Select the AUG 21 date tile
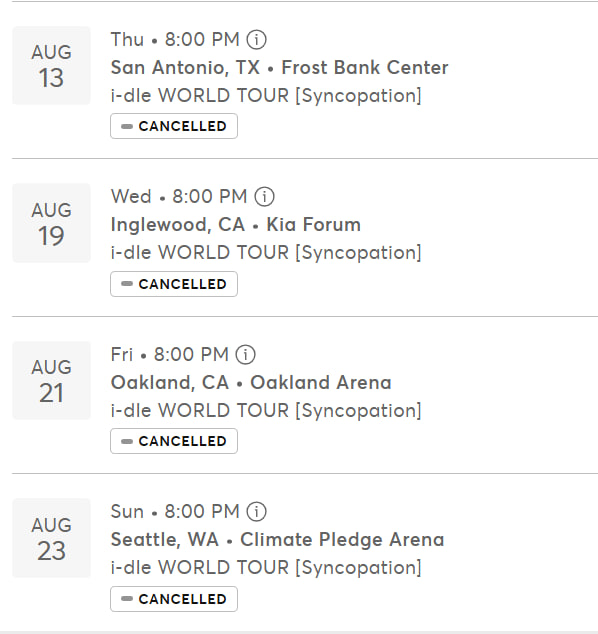The height and width of the screenshot is (634, 598). (x=51, y=380)
